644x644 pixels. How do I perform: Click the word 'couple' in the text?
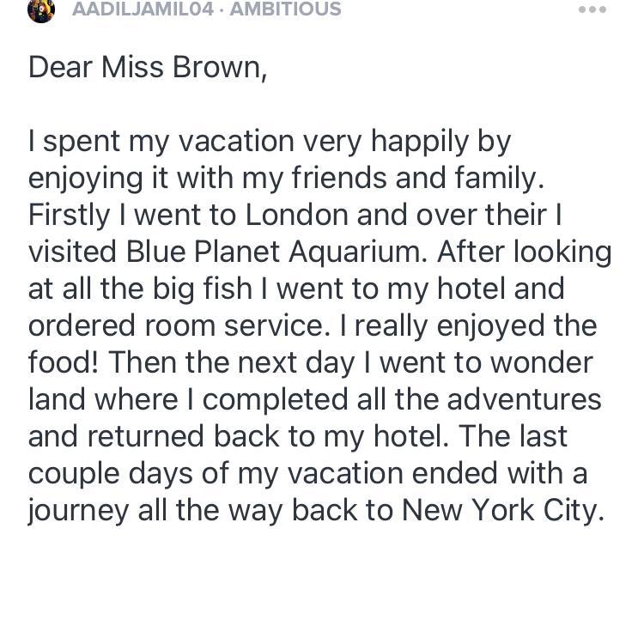point(78,473)
